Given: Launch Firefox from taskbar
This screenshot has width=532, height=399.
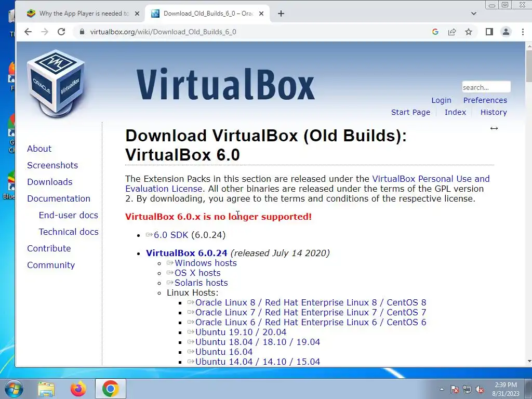Looking at the screenshot, I should point(78,389).
